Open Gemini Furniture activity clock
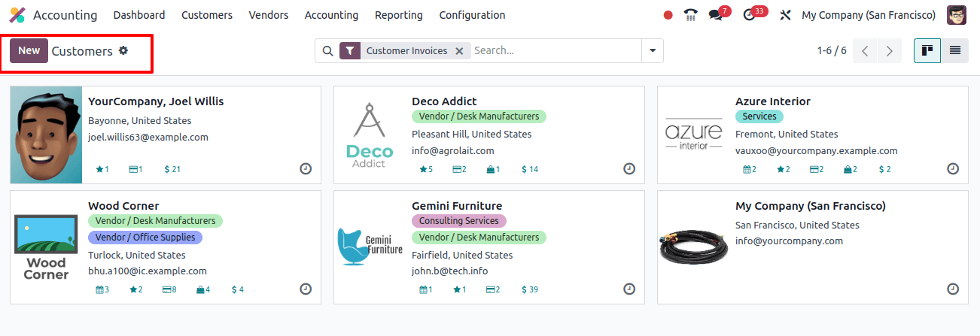Viewport: 980px width, 336px height. pos(629,289)
